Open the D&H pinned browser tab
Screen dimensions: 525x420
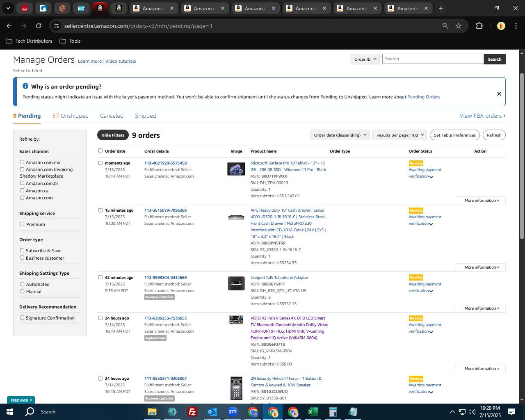[x=25, y=8]
